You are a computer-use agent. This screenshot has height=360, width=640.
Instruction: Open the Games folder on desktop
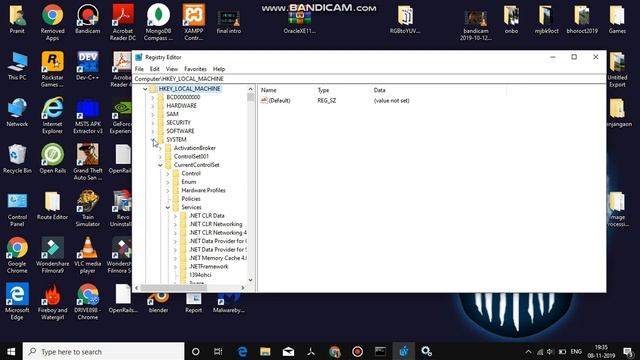(617, 19)
